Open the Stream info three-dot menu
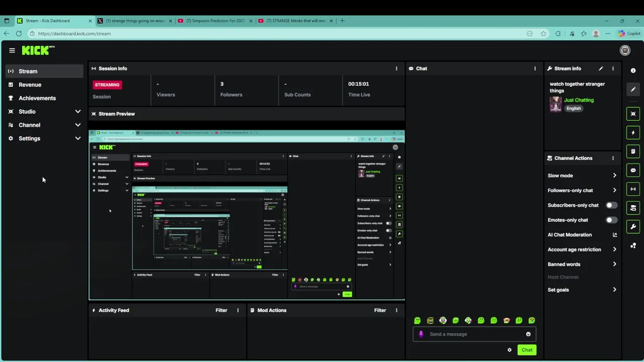Screen dimensions: 644x362 pyautogui.click(x=613, y=68)
